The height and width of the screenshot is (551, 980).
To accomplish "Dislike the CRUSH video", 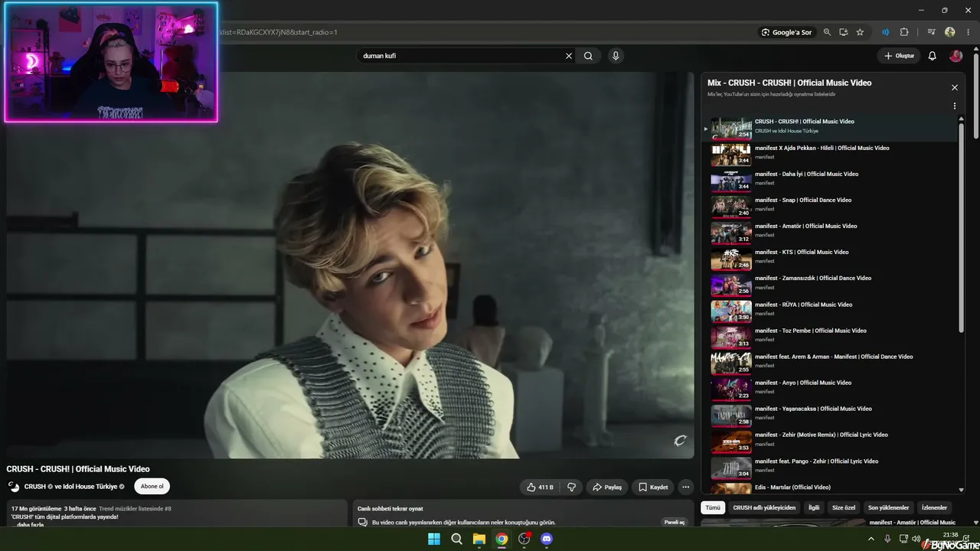I will click(571, 487).
